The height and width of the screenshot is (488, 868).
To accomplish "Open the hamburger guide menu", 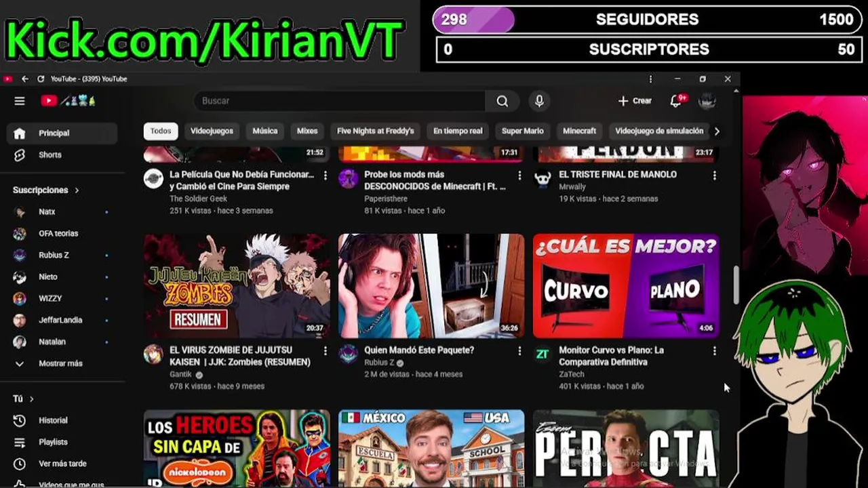I will click(20, 101).
